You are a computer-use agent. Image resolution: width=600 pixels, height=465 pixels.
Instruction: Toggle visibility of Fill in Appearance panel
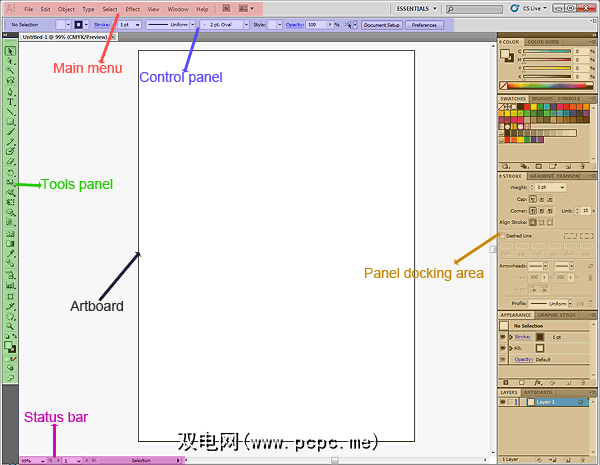[x=503, y=348]
